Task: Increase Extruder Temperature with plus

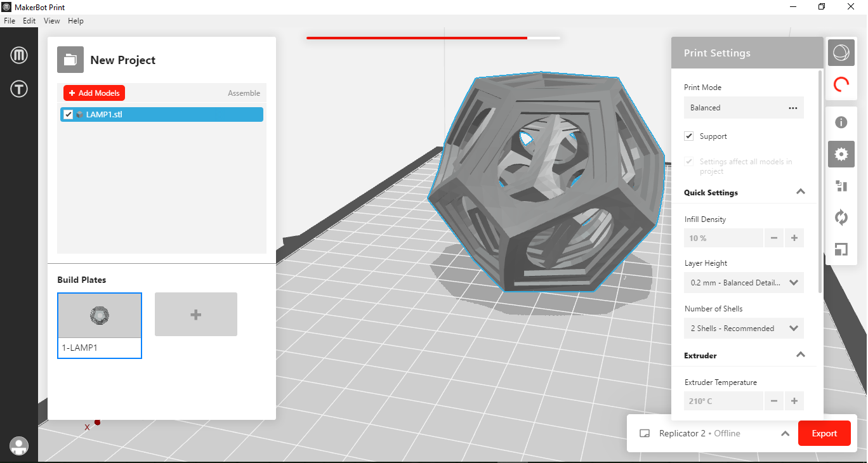Action: point(794,401)
